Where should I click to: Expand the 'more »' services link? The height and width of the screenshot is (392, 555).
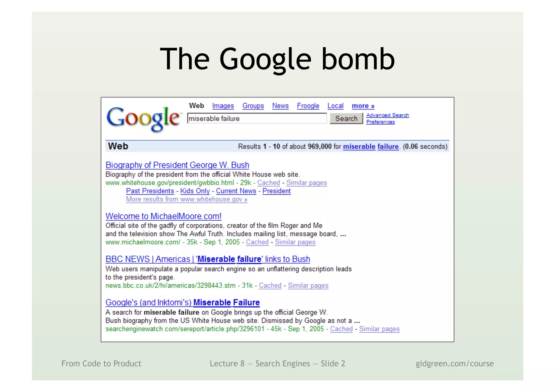[x=363, y=106]
